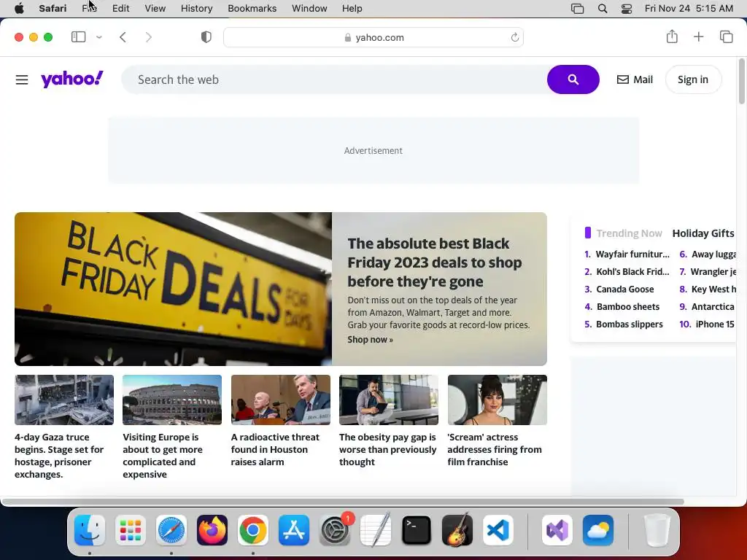The width and height of the screenshot is (747, 560).
Task: Open trending item Away luggage
Action: tap(713, 254)
